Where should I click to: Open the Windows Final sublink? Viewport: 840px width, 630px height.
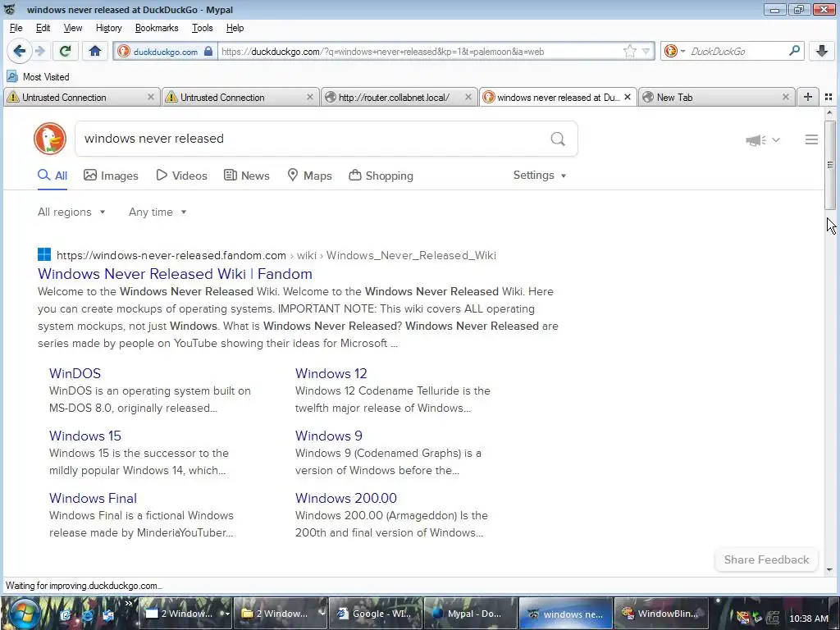tap(93, 498)
